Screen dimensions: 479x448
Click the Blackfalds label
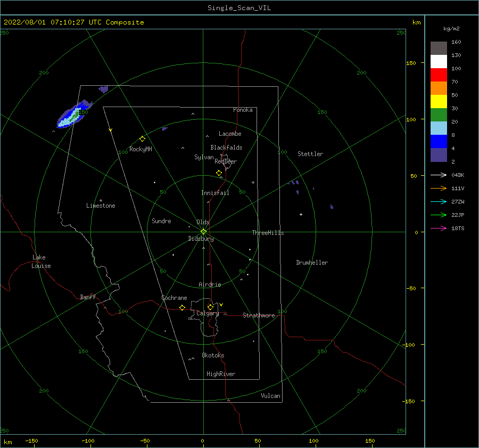pyautogui.click(x=226, y=148)
